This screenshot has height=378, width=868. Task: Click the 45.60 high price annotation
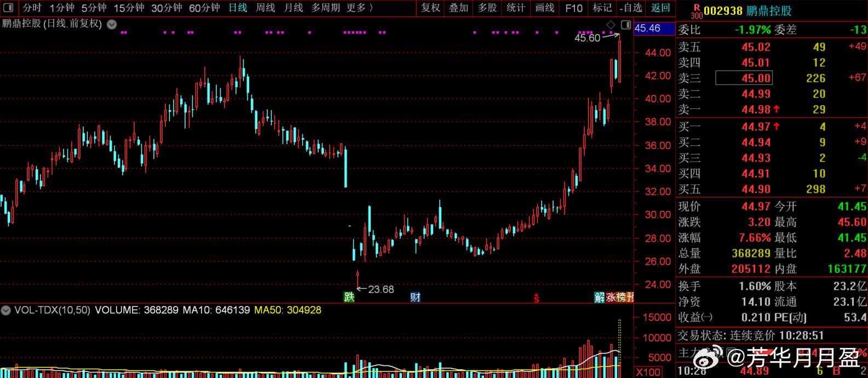587,38
